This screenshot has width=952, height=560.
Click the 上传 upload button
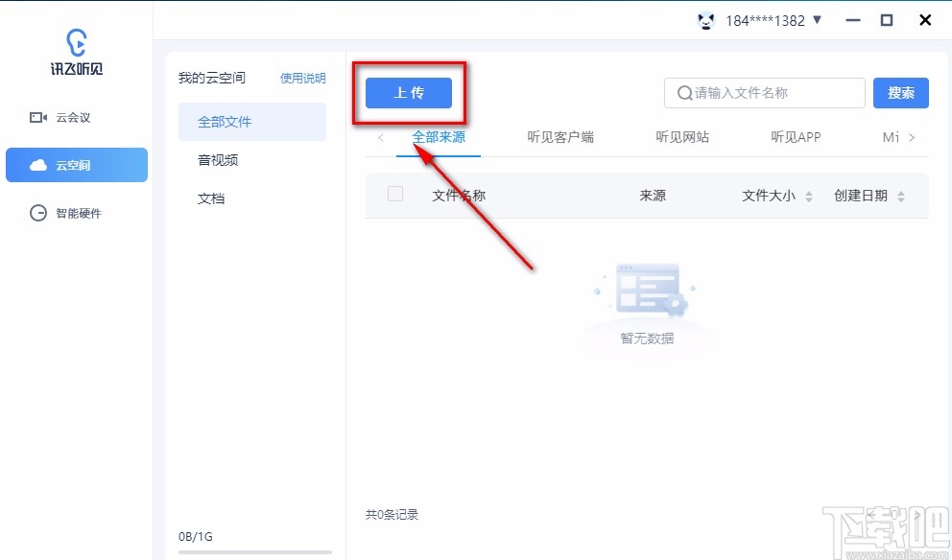[409, 93]
